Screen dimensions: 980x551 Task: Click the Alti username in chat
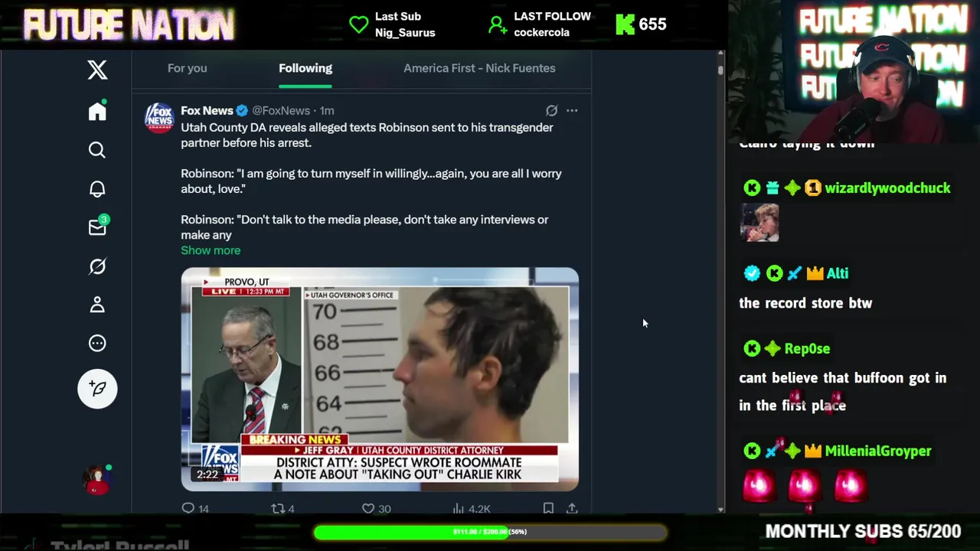838,273
